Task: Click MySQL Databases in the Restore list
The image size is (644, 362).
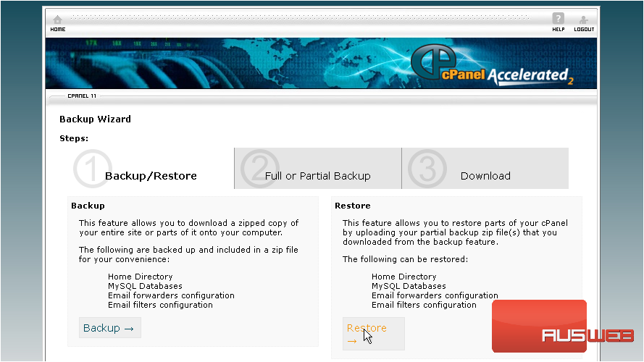Action: click(409, 286)
